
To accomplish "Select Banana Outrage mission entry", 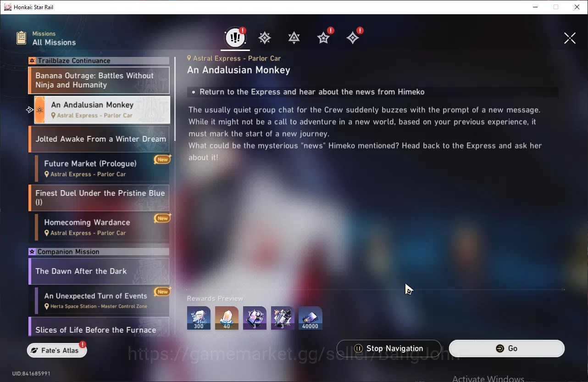I will (x=99, y=80).
